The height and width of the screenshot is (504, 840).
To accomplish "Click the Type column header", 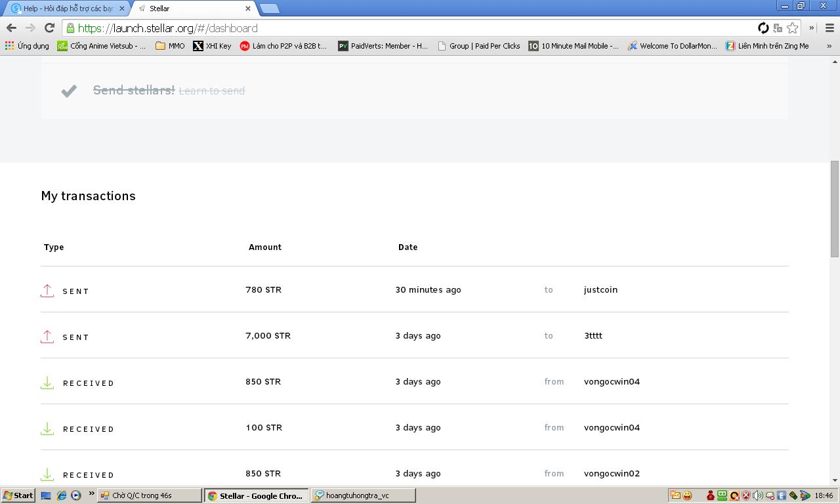I will click(x=54, y=247).
